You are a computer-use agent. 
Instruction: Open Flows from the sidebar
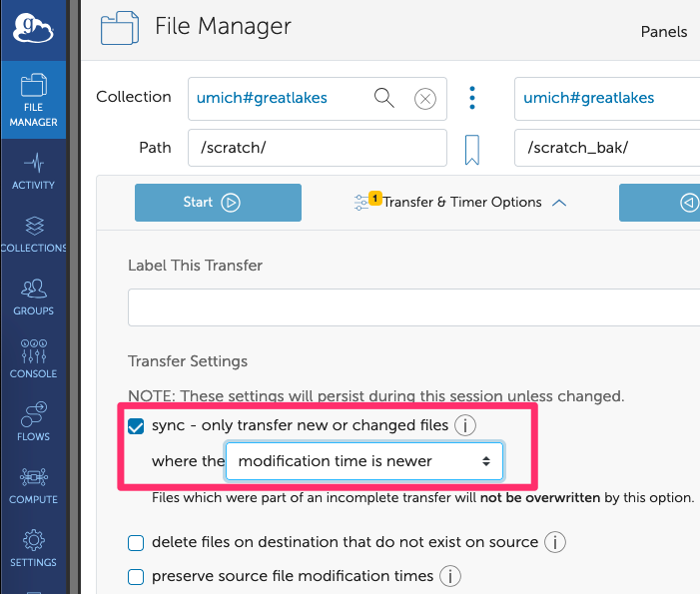[x=33, y=422]
